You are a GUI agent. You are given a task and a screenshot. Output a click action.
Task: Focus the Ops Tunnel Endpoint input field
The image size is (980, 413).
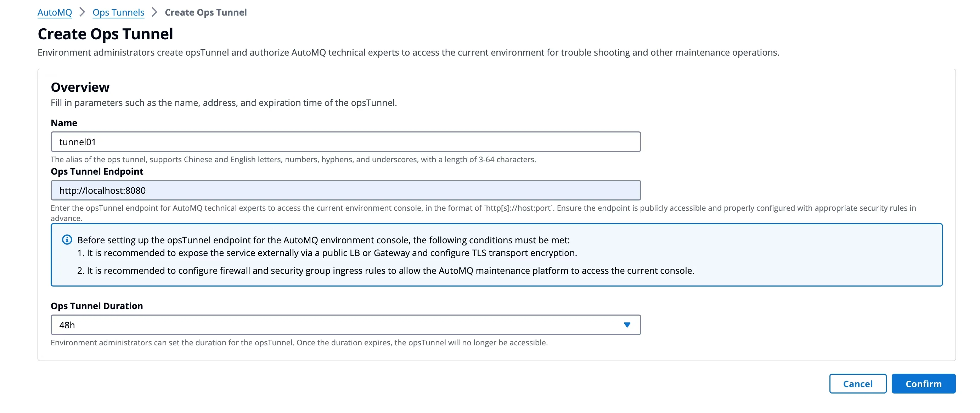(x=345, y=191)
